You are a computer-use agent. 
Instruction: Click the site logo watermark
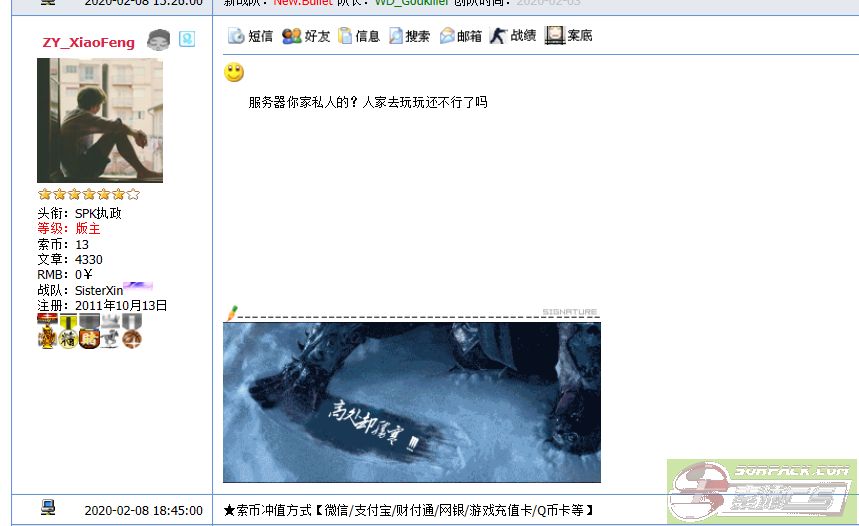click(x=761, y=491)
